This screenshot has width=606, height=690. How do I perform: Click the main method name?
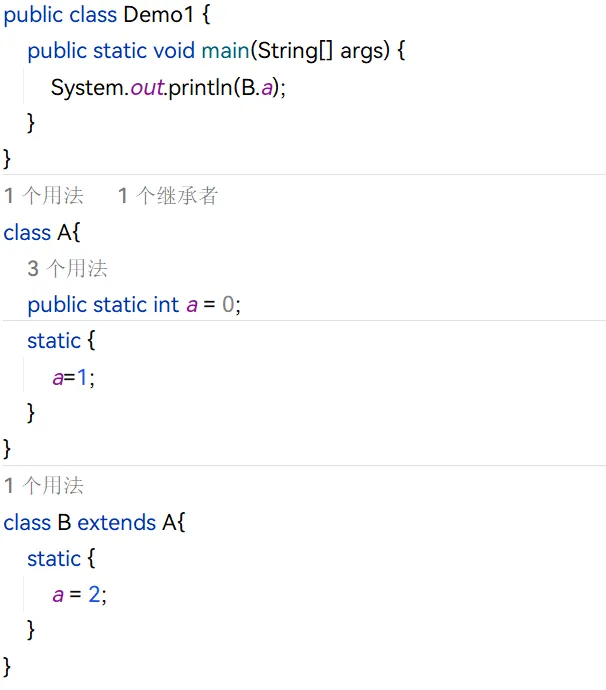coord(225,51)
